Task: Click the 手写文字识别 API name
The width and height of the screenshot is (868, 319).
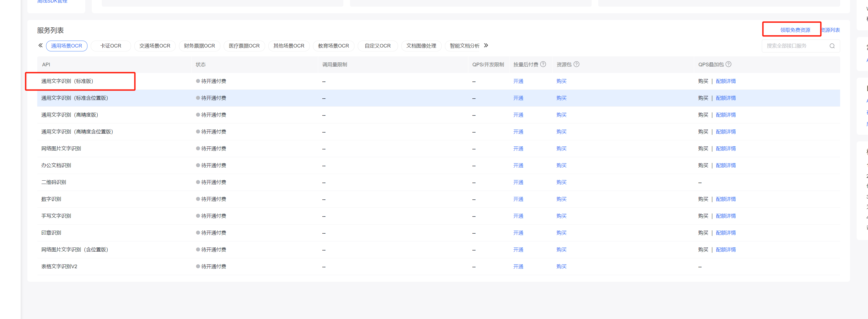Action: [56, 216]
